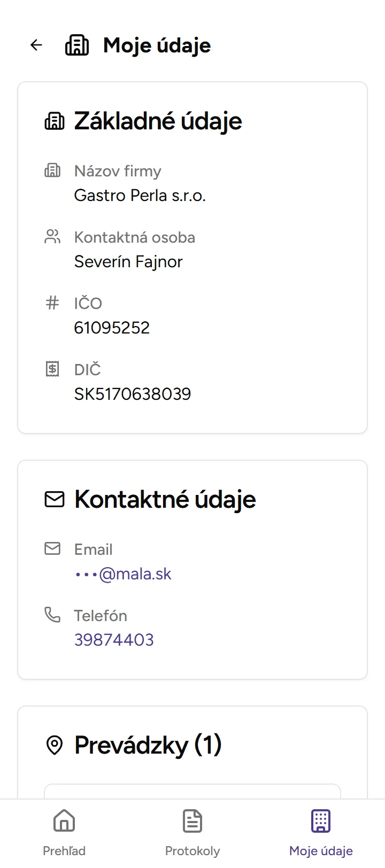385x868 pixels.
Task: Select the building icon next to Základné údaje
Action: pyautogui.click(x=55, y=121)
